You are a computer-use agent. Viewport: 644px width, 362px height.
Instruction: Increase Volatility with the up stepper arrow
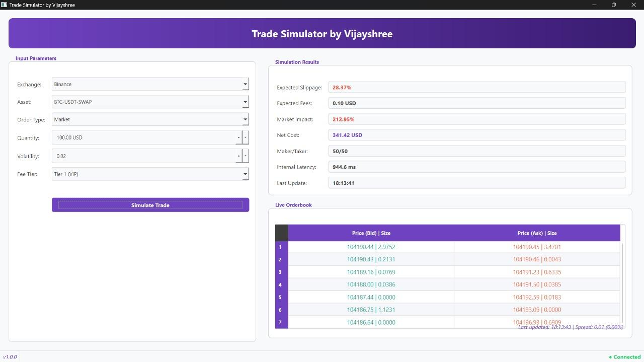[x=239, y=156]
